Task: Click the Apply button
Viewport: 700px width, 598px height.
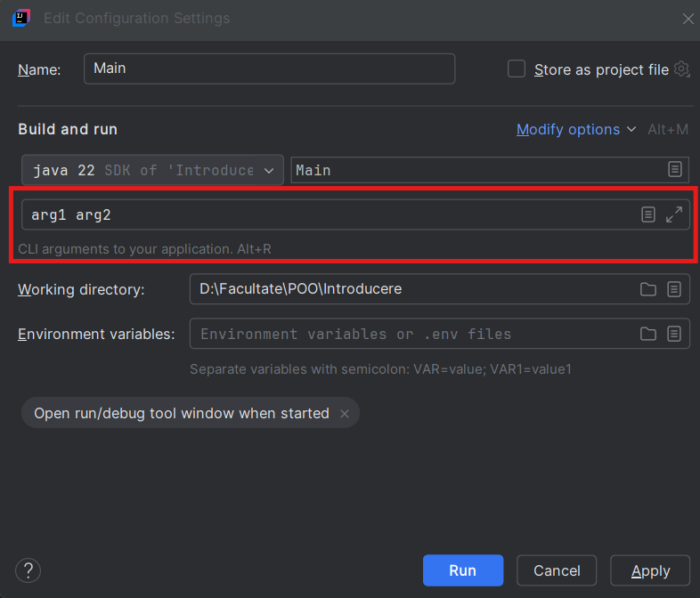Action: click(650, 570)
